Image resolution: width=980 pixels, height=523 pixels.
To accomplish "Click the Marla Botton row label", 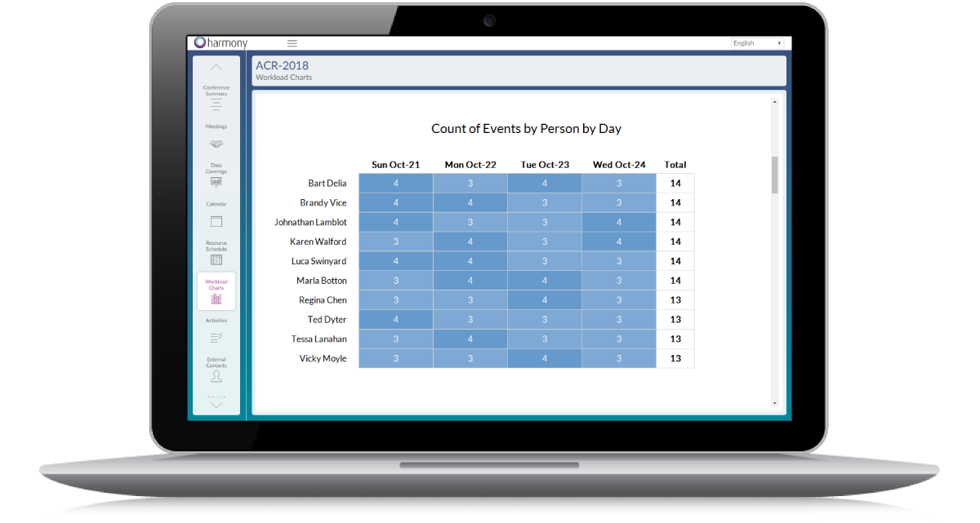I will [322, 281].
